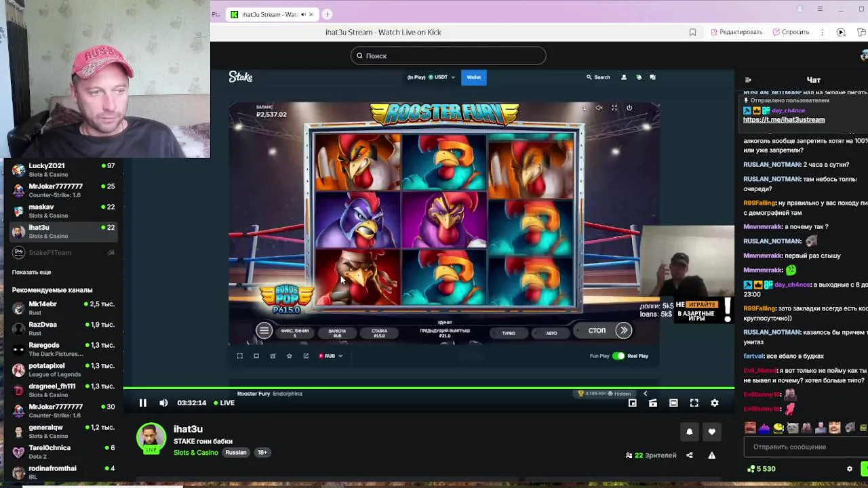Click the СТОП spin button

(597, 331)
